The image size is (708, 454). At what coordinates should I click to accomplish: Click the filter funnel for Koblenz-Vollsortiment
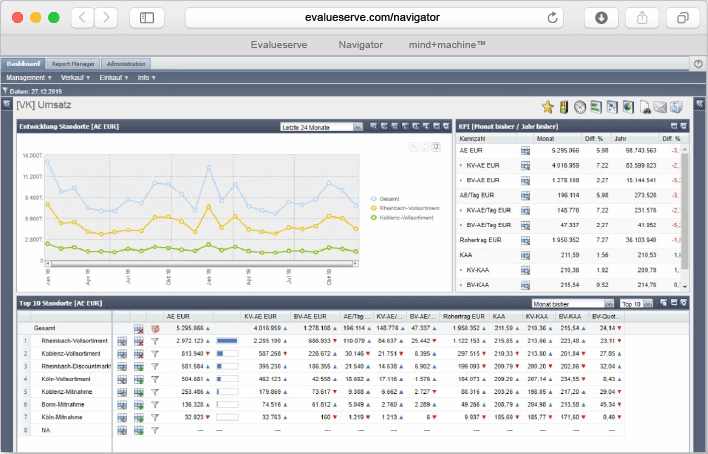(x=155, y=354)
